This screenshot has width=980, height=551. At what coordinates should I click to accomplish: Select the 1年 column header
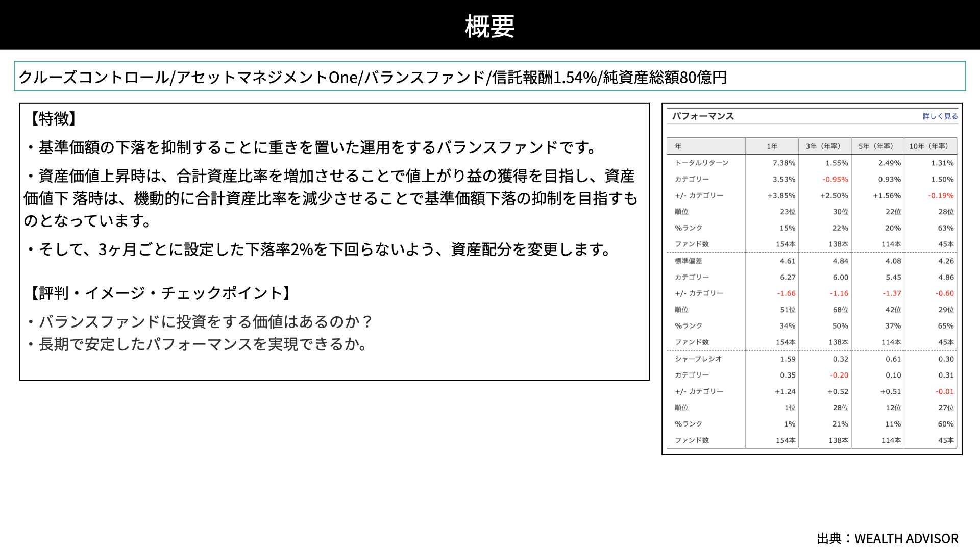tap(772, 146)
